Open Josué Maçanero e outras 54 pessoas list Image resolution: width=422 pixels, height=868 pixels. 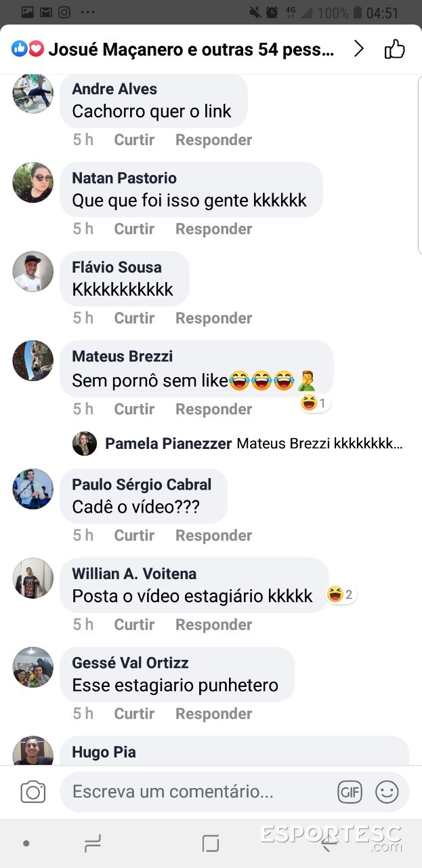point(192,49)
